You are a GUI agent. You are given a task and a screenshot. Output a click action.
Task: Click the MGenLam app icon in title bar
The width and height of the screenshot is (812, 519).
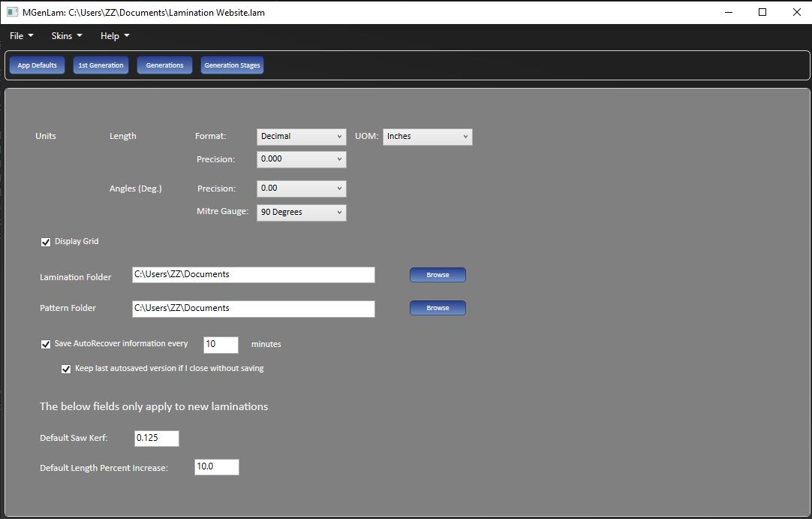click(12, 12)
